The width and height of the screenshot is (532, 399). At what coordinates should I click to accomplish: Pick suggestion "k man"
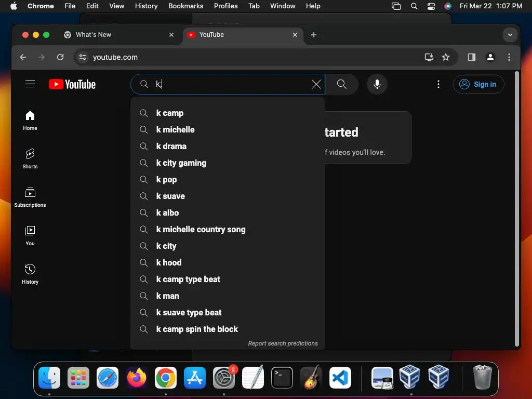coord(228,296)
